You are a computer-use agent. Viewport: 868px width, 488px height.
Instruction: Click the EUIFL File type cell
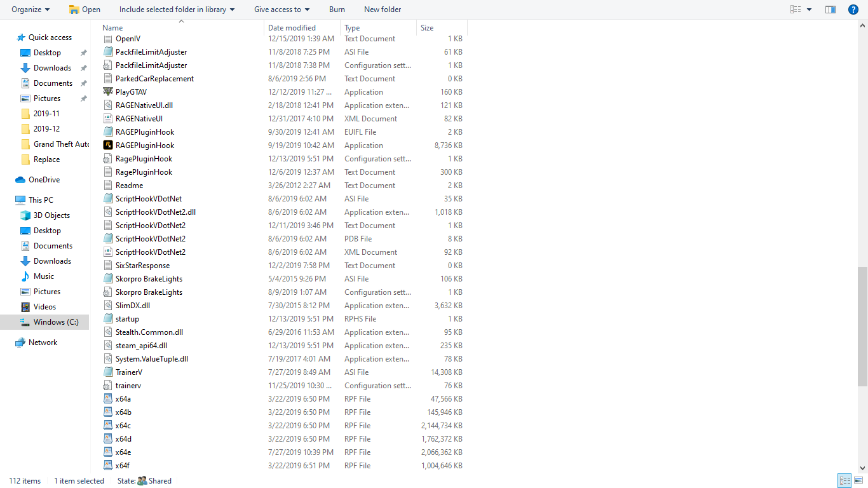coord(360,132)
